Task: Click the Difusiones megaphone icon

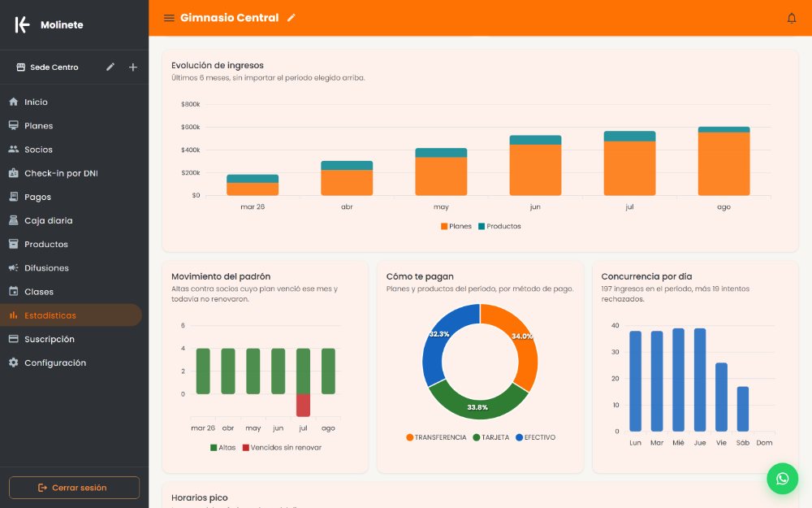Action: 14,268
